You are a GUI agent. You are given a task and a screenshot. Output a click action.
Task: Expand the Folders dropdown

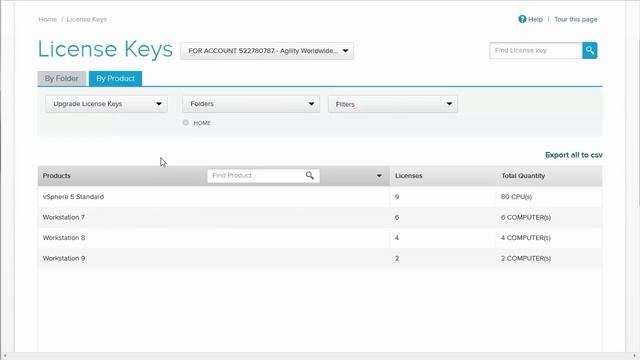[x=251, y=104]
